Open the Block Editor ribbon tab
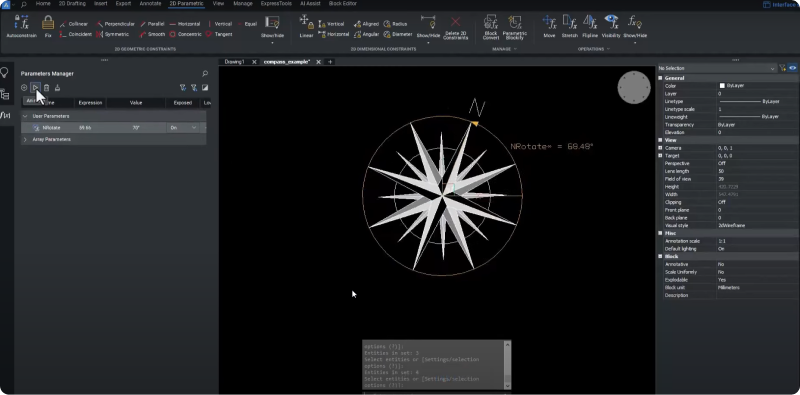800x395 pixels. (x=343, y=4)
